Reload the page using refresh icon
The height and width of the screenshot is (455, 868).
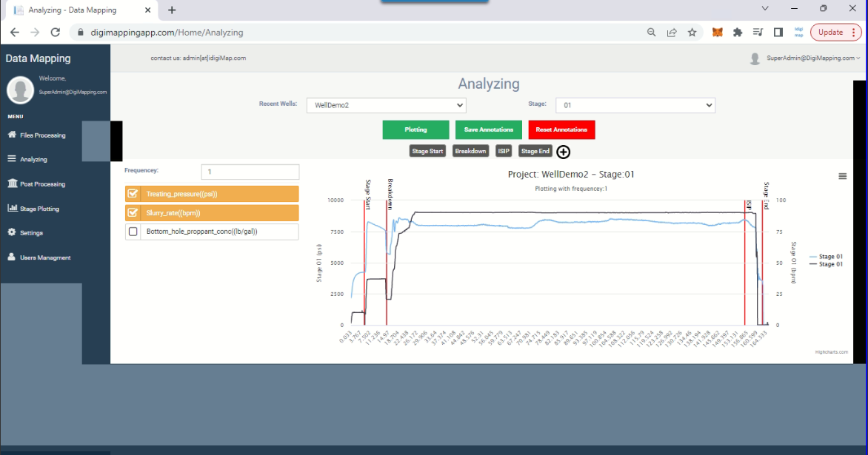(55, 33)
